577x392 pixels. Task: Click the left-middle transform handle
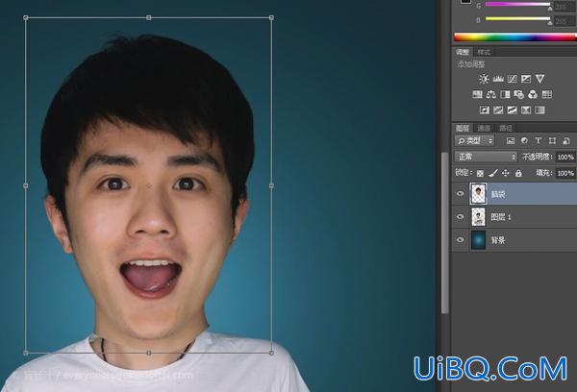(26, 185)
